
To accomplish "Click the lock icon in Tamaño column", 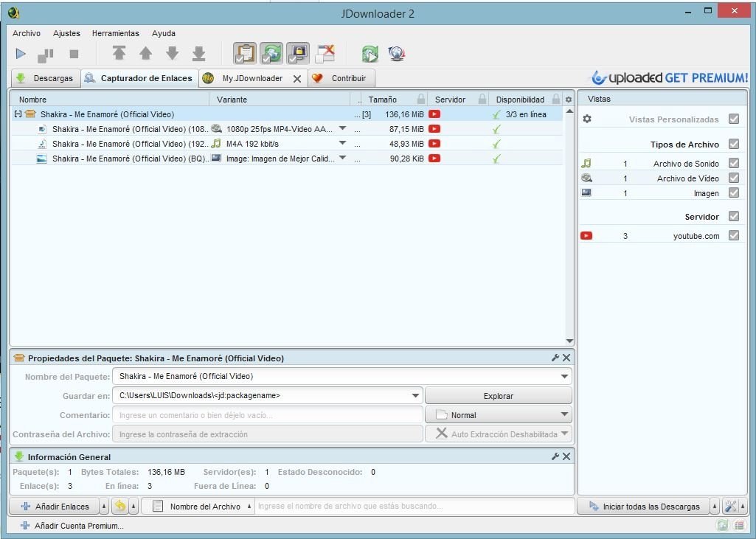I will (421, 99).
